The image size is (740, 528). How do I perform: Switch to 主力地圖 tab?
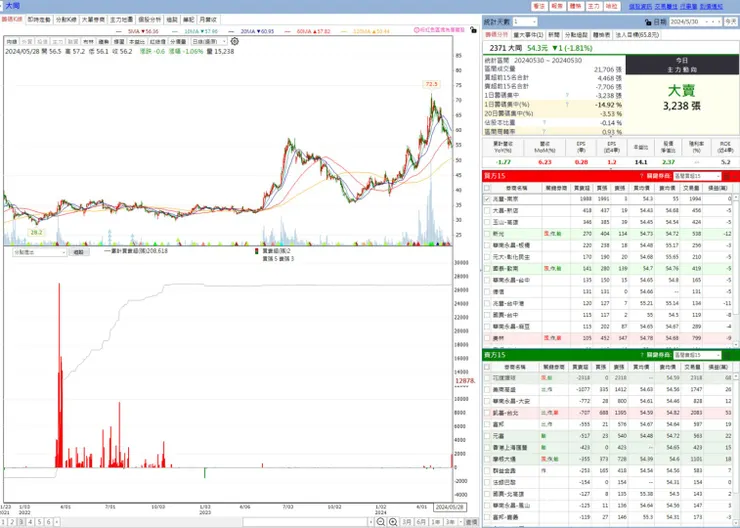[x=121, y=20]
